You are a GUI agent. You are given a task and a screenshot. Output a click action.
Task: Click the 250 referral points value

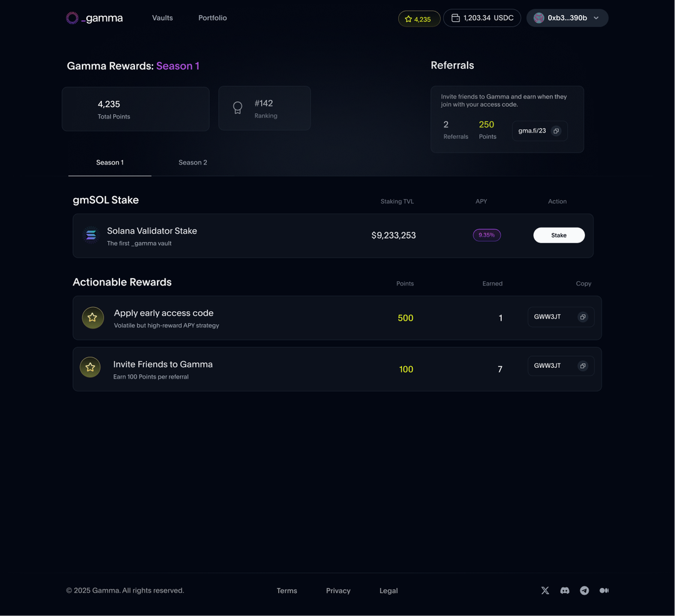tap(486, 124)
